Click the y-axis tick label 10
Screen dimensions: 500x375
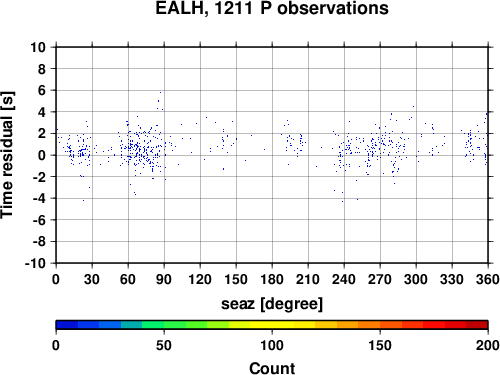pos(38,47)
